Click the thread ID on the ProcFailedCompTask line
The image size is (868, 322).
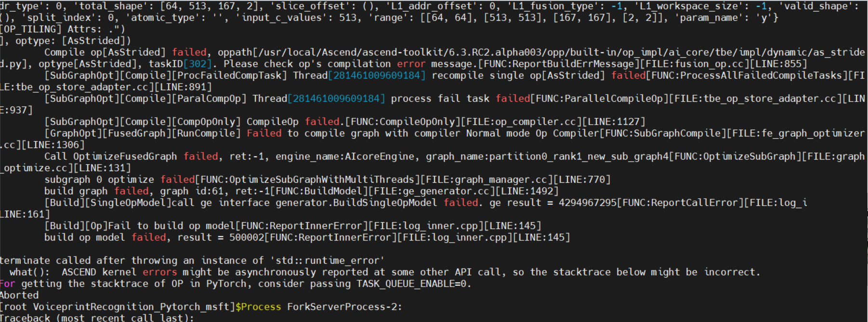377,76
